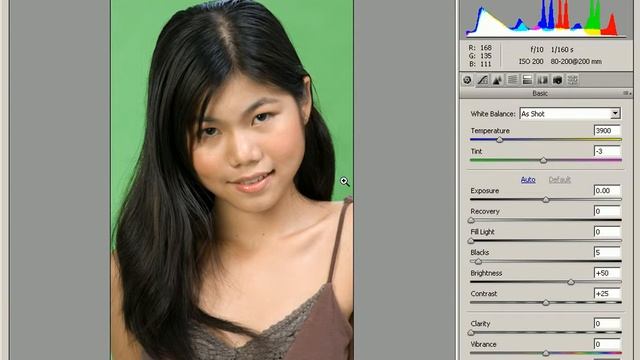
Task: Click the Contrast slider handle
Action: click(546, 303)
